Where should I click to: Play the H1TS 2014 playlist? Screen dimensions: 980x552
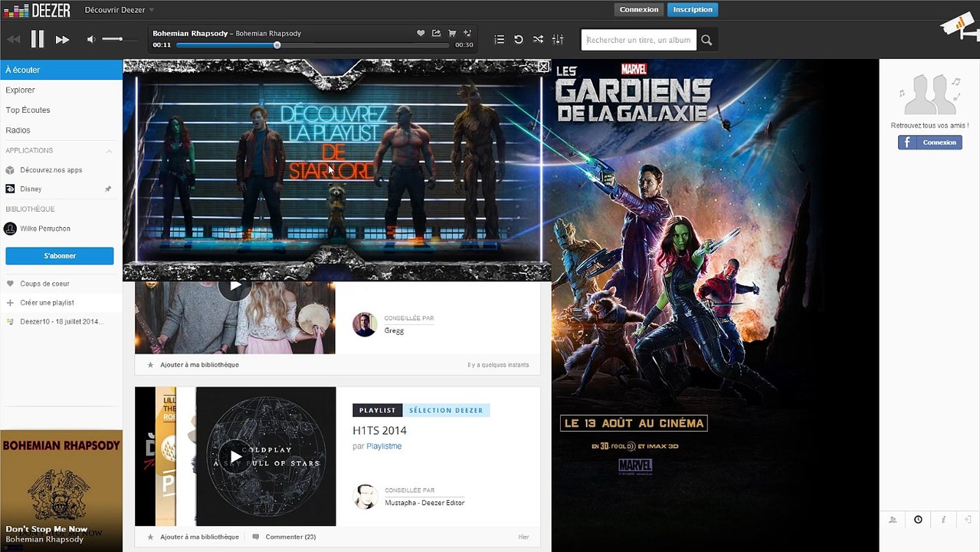tap(235, 456)
